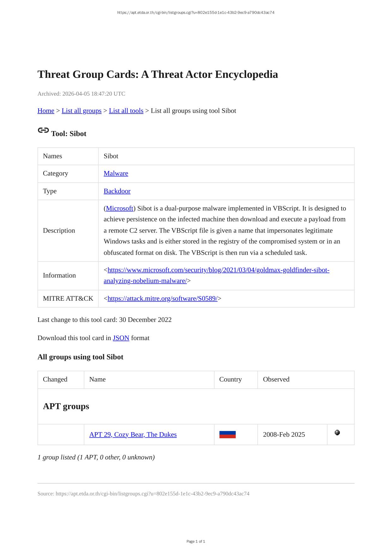The image size is (392, 554).
Task: Click the chain link icon beside Tool: Sibot
Action: pyautogui.click(x=43, y=130)
